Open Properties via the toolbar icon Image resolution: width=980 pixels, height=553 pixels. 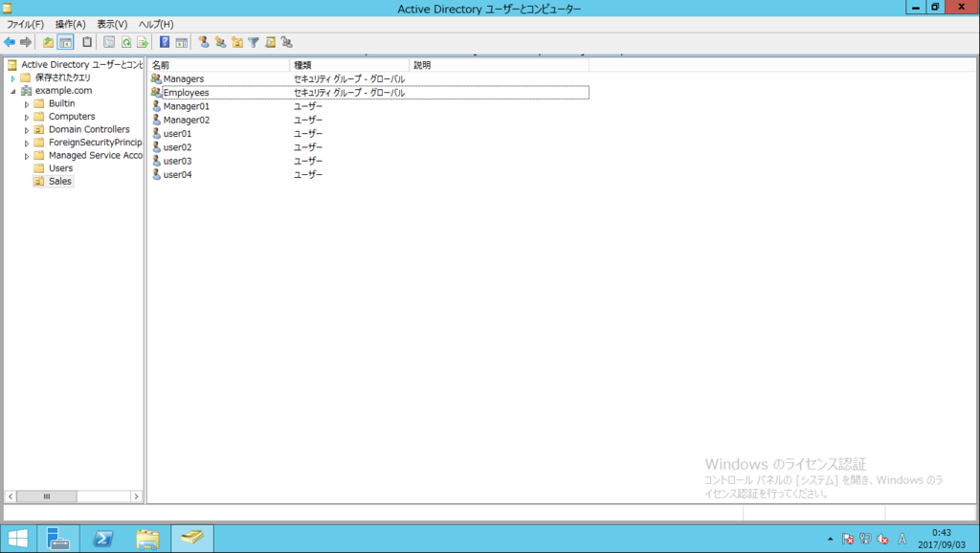click(109, 42)
